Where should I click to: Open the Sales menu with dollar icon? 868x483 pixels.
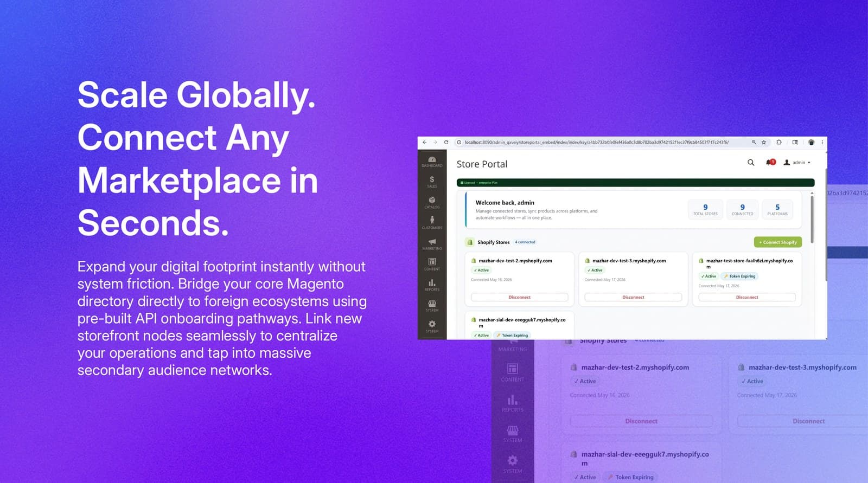[x=432, y=182]
